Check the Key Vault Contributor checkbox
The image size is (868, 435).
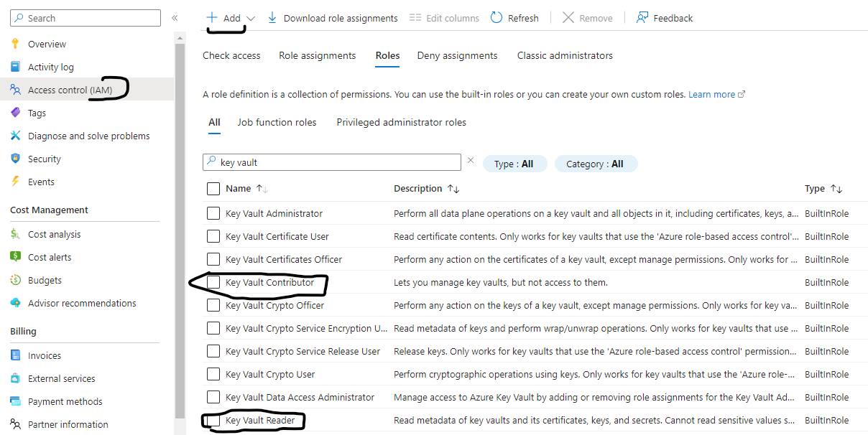pyautogui.click(x=213, y=282)
